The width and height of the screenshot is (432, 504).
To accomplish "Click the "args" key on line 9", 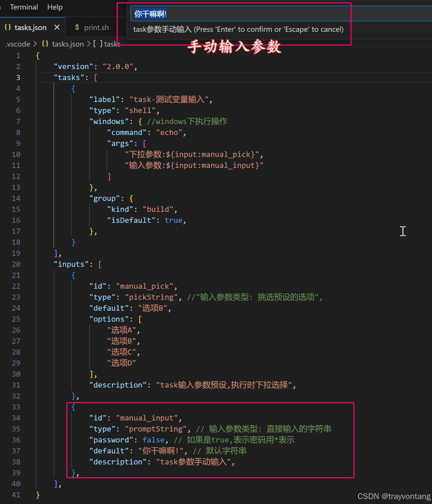I will (x=120, y=143).
